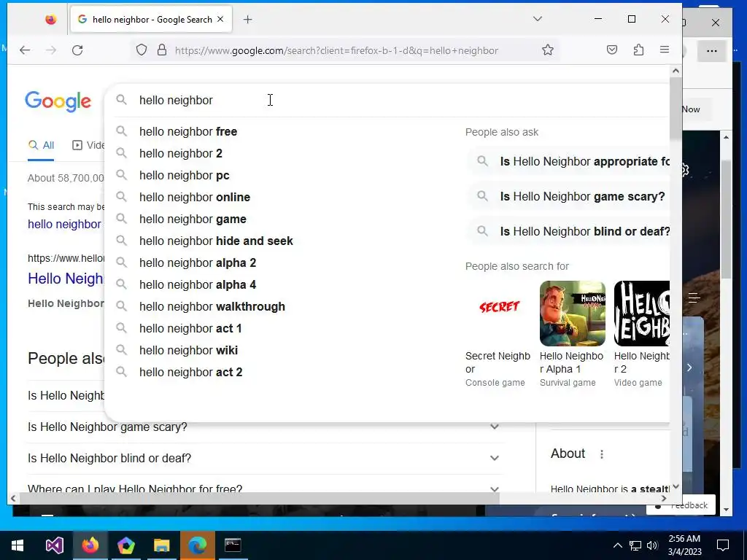This screenshot has width=747, height=560.
Task: Open the three-dots menu in background window
Action: point(712,51)
